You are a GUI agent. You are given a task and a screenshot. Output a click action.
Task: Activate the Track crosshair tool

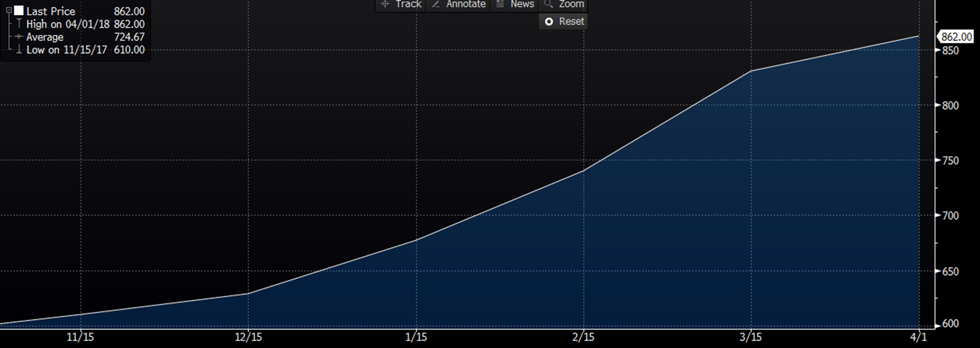click(401, 5)
